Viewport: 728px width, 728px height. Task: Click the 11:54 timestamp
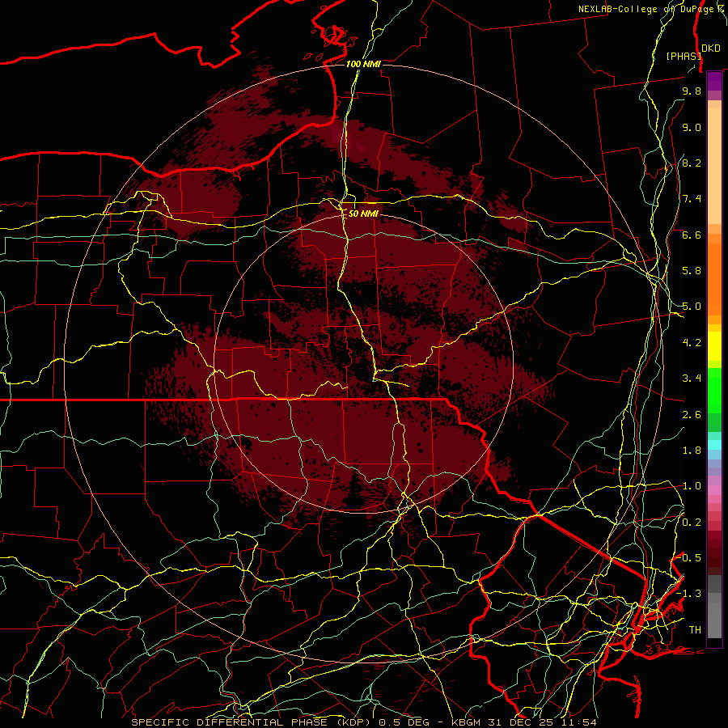[579, 722]
